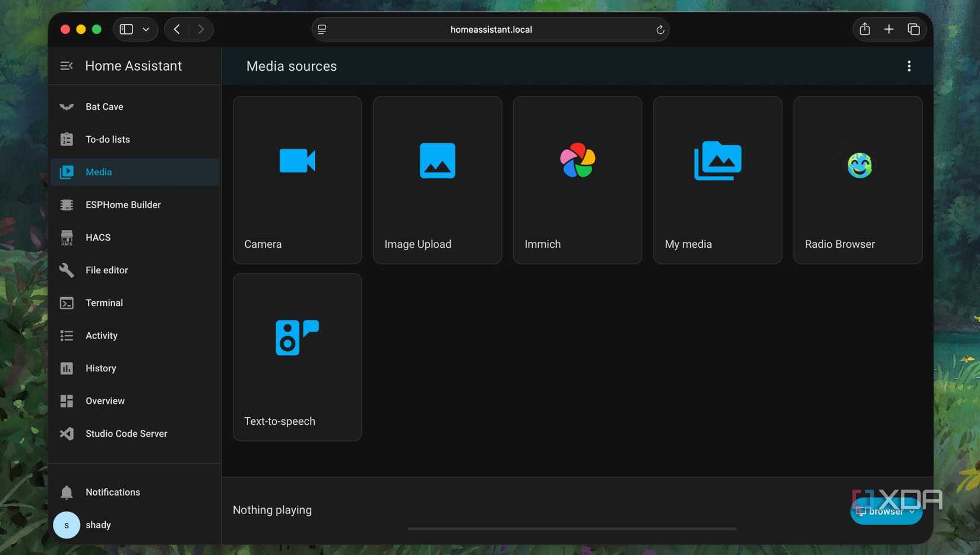Open HACS from the sidebar
The image size is (980, 555).
tap(98, 238)
